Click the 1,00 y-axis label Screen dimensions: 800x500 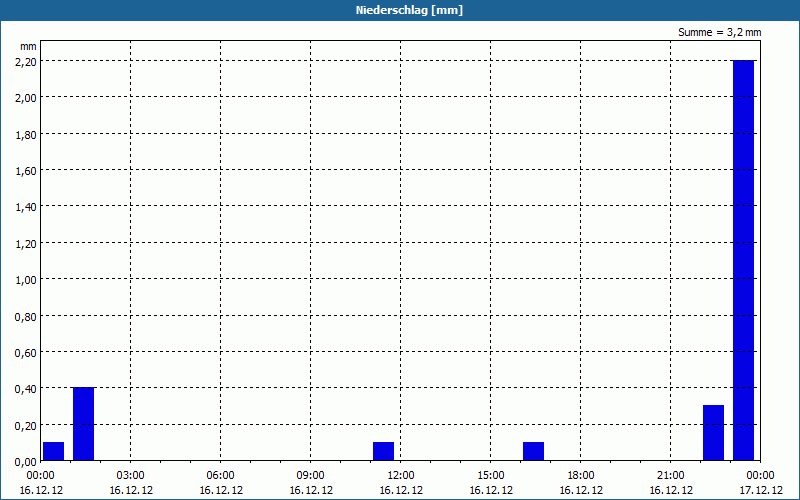coord(26,280)
